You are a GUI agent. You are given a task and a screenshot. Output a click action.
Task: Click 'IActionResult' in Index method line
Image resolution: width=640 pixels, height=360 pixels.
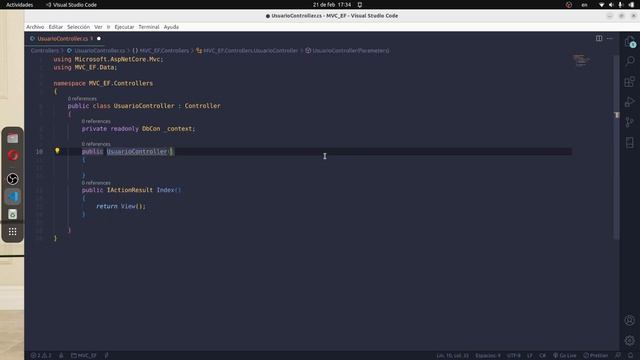coord(130,190)
